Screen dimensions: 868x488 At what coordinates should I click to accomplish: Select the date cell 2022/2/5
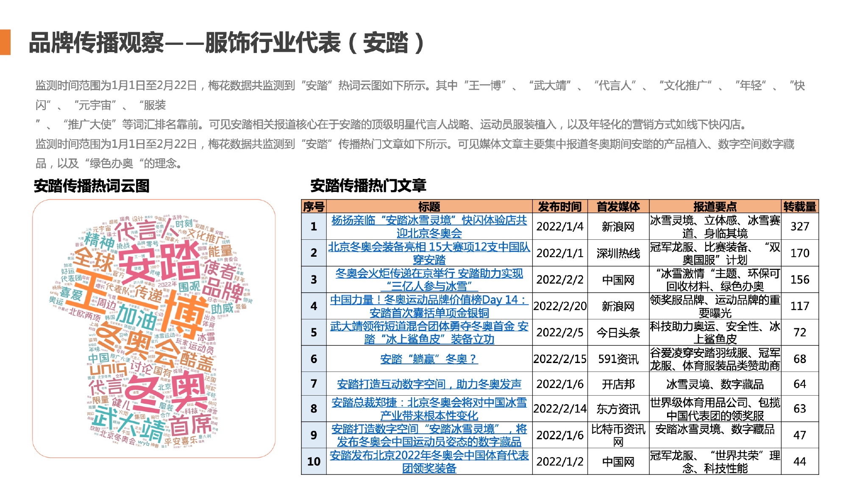click(560, 333)
